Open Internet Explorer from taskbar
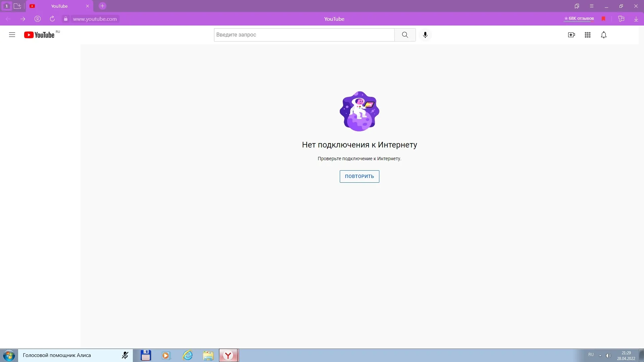Viewport: 644px width, 362px height. (187, 355)
